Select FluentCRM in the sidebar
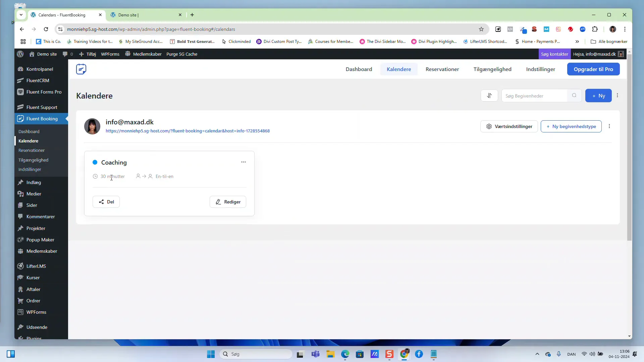 [38, 80]
